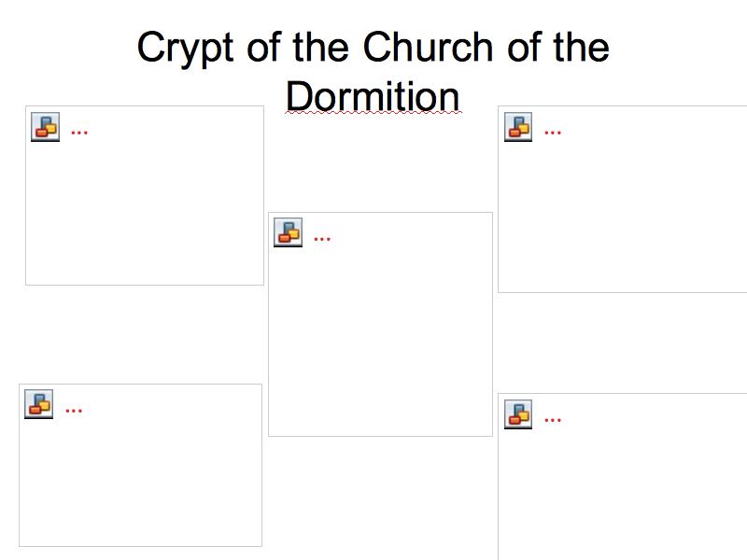Click the red ellipsis in the top-right frame
747x560 pixels.
553,133
